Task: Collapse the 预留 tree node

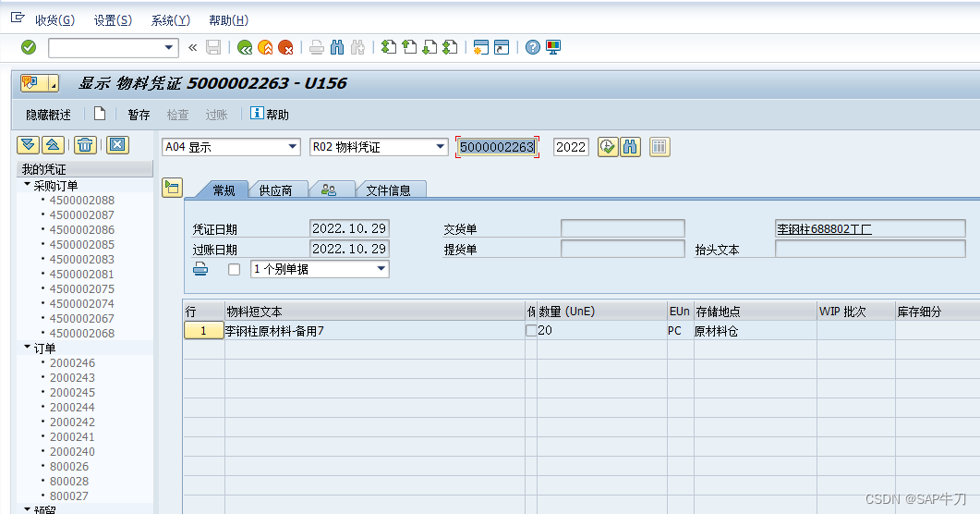Action: [27, 509]
